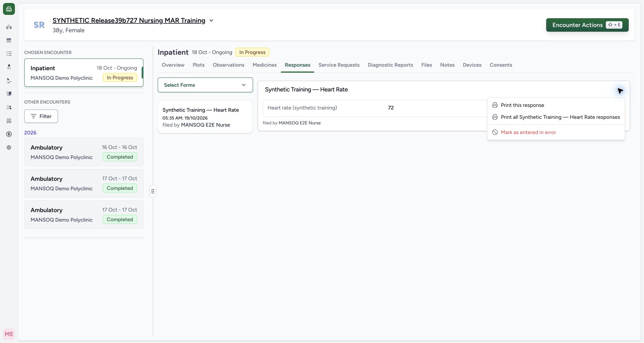Click the Filter button under Other Encounters
Image resolution: width=644 pixels, height=343 pixels.
(x=41, y=116)
